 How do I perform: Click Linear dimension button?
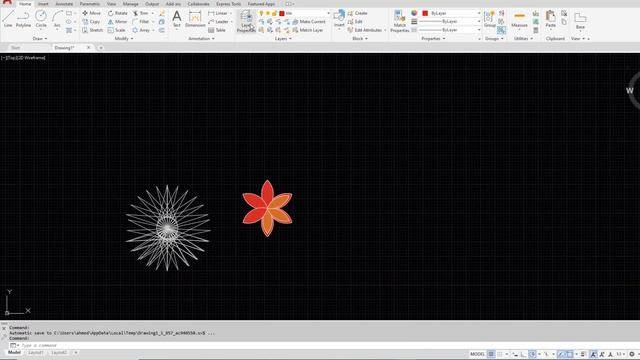(218, 13)
